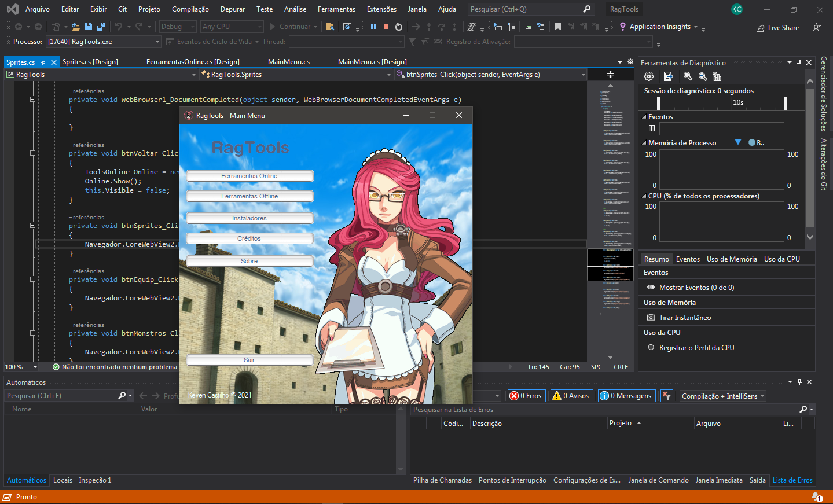Switch to the MainMenu.cs tab
Image resolution: width=833 pixels, height=504 pixels.
tap(288, 62)
